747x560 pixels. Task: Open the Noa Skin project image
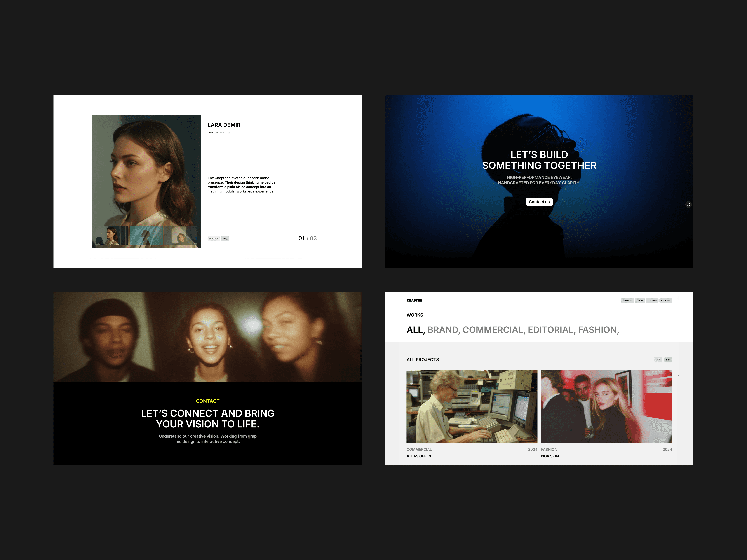[606, 406]
